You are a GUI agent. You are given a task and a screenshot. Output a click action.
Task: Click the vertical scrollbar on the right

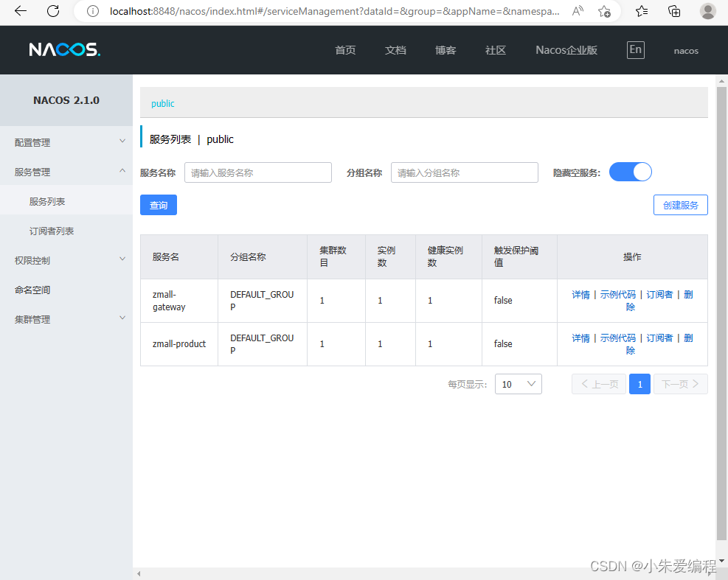pos(721,313)
